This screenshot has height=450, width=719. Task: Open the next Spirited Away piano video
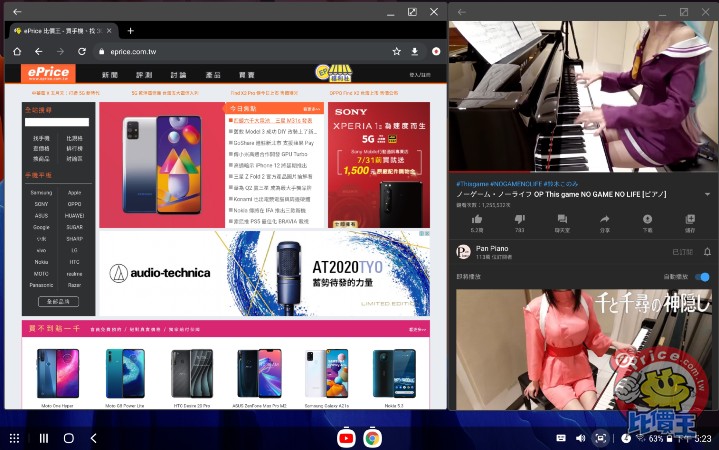tap(583, 350)
